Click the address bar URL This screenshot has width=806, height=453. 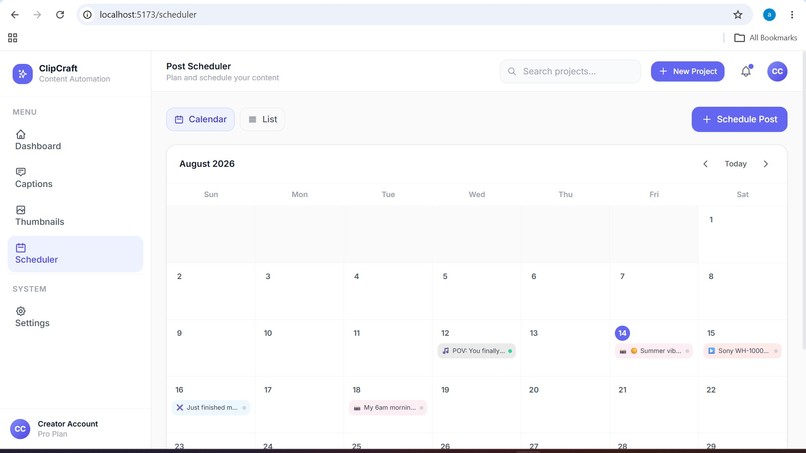(148, 14)
